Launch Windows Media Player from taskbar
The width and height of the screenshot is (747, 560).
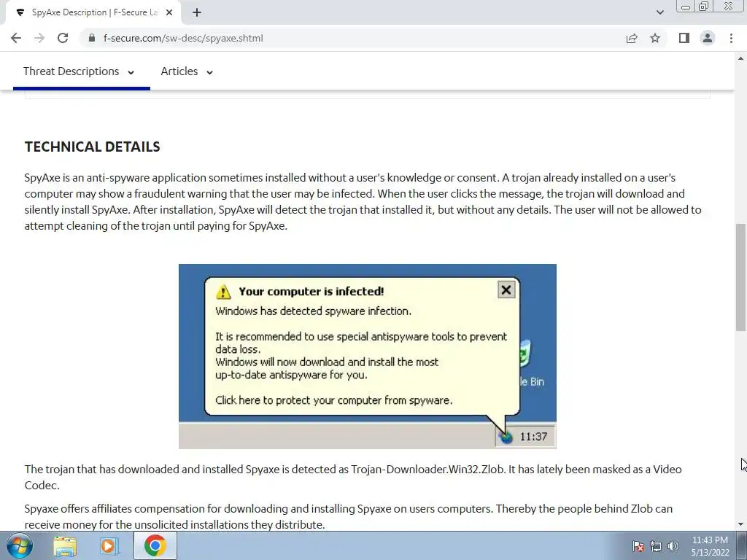pos(109,545)
